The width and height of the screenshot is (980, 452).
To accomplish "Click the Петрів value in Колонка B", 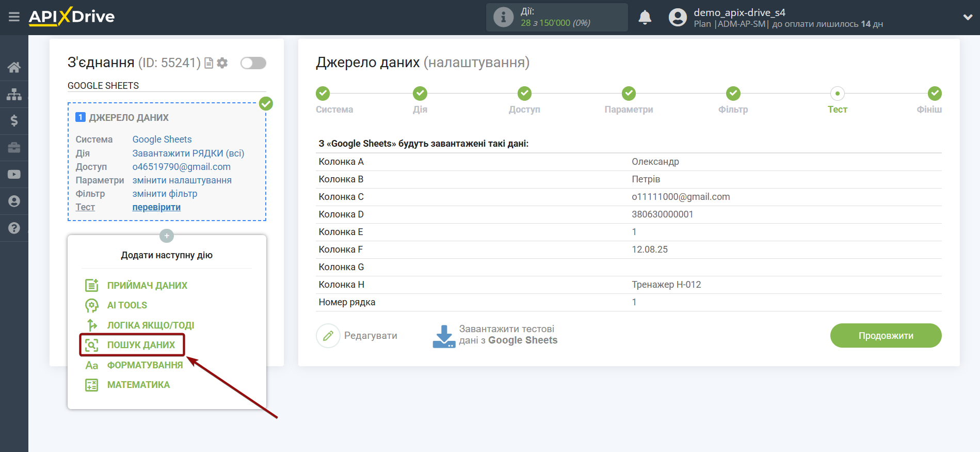I will (646, 179).
